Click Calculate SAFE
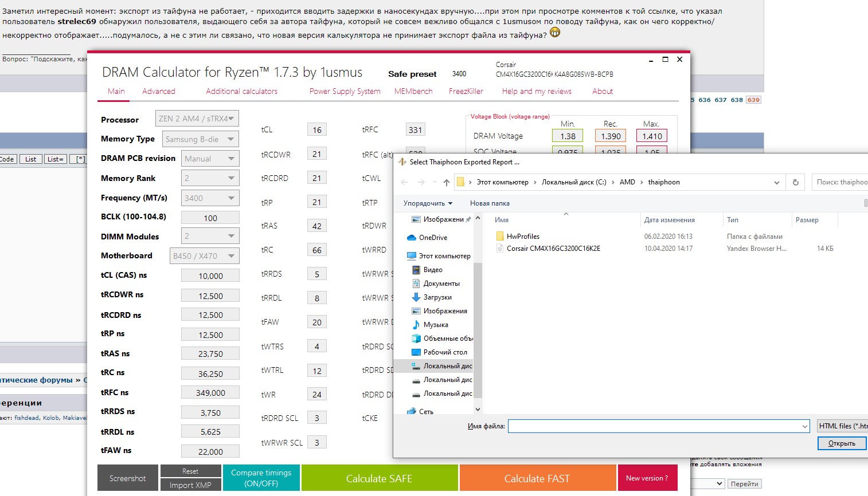868x496 pixels. (380, 478)
